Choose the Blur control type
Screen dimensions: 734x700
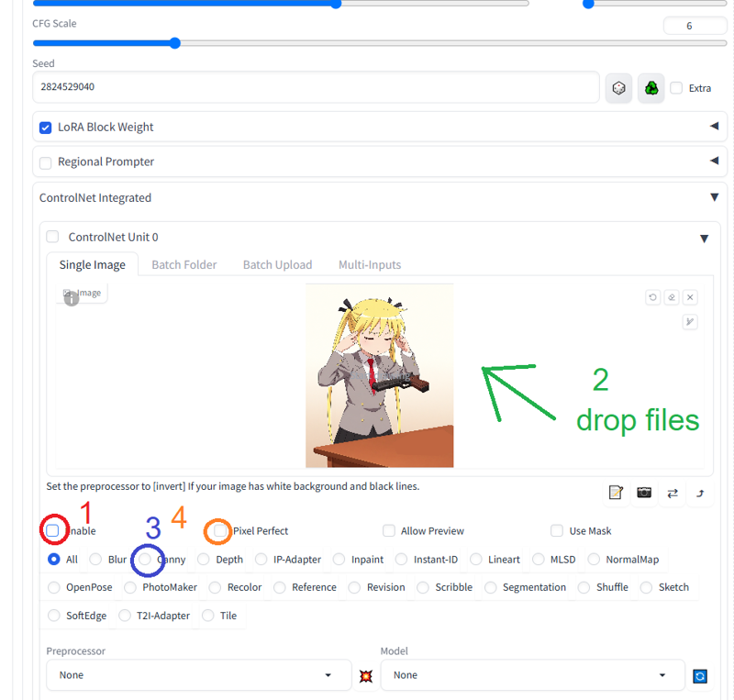click(x=95, y=559)
